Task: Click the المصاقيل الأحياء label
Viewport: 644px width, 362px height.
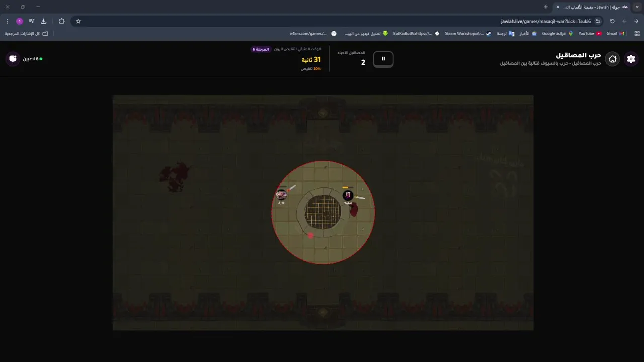Action: [x=351, y=52]
